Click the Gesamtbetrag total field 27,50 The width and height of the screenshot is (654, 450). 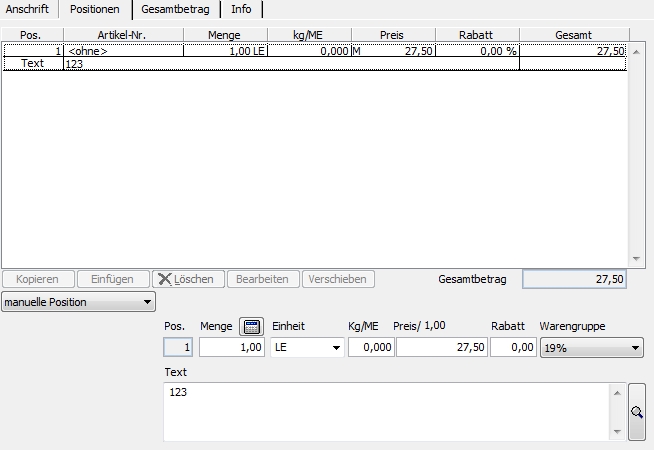click(574, 279)
